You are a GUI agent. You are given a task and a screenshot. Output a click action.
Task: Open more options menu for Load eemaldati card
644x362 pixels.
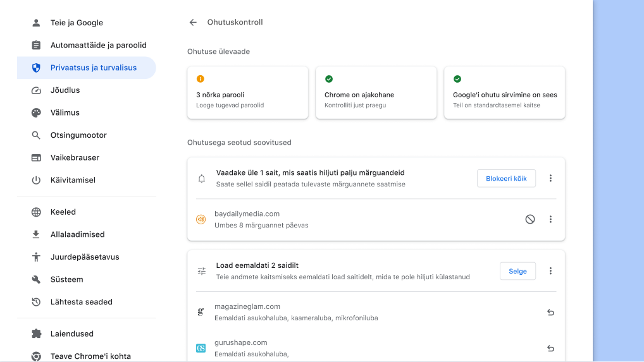(x=551, y=271)
